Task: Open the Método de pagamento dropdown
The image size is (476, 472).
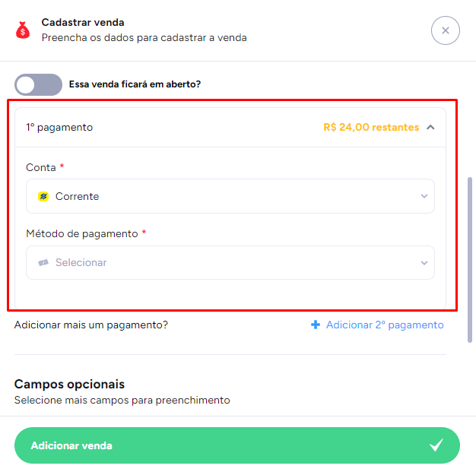Action: tap(230, 262)
